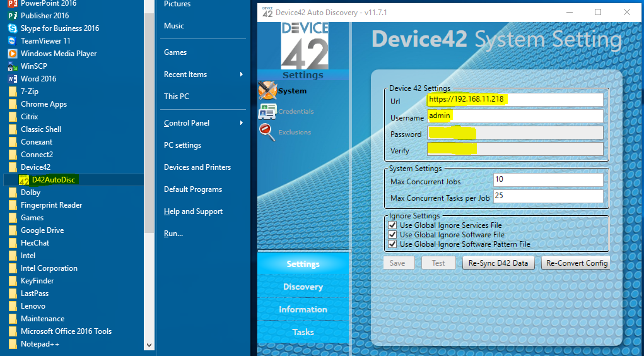This screenshot has height=356, width=644.
Task: Open PowerPoint 2016 from the program list
Action: pyautogui.click(x=42, y=3)
